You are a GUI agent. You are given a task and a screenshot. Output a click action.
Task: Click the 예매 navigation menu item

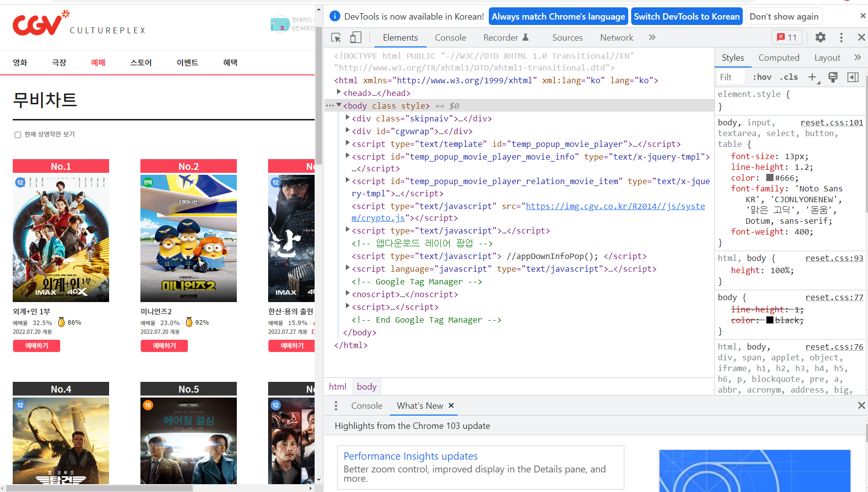point(98,63)
